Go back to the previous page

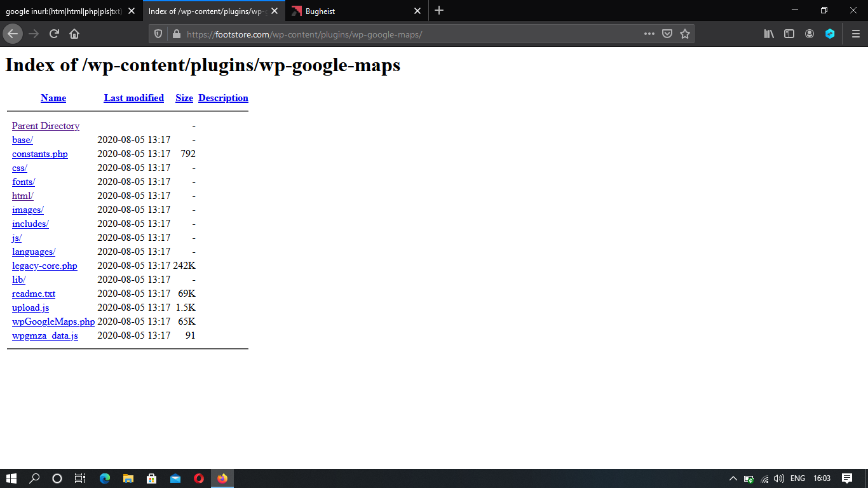coord(13,34)
